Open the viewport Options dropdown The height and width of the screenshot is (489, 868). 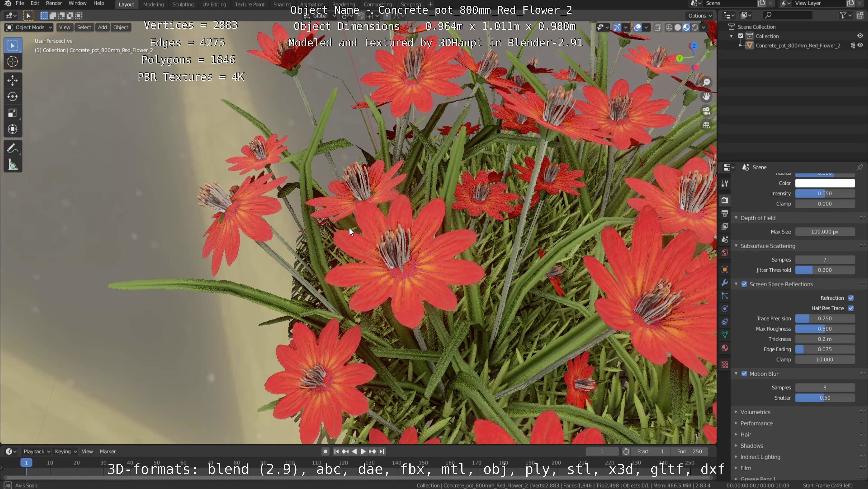coord(700,16)
